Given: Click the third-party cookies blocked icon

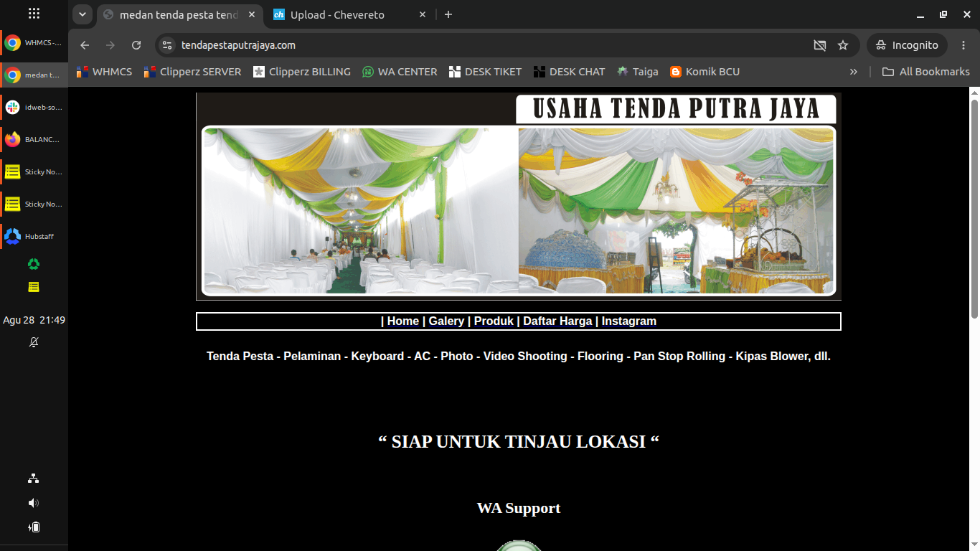Looking at the screenshot, I should 820,45.
